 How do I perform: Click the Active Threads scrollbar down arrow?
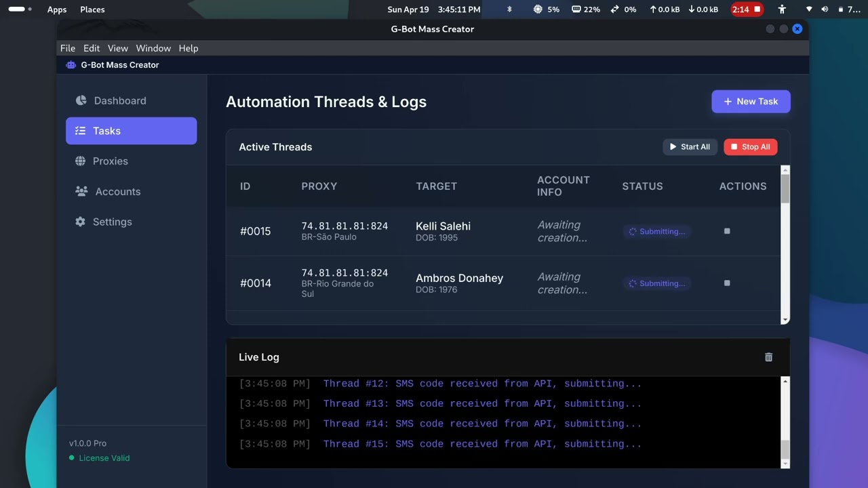coord(785,320)
